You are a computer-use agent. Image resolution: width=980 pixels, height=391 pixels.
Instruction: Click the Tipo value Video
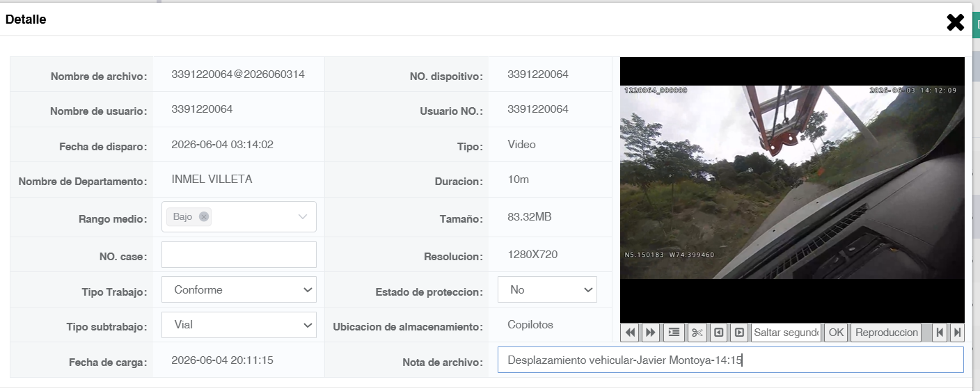tap(522, 145)
